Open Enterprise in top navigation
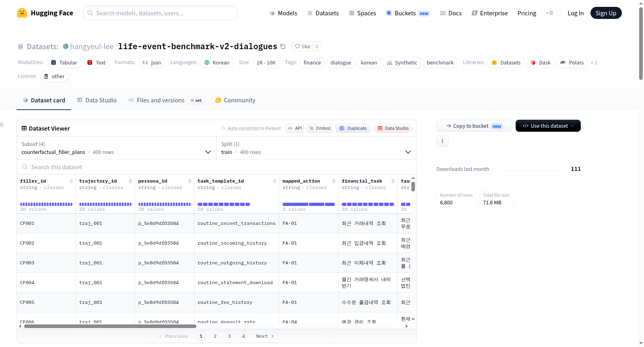Viewport: 644px width, 347px height. [x=489, y=13]
